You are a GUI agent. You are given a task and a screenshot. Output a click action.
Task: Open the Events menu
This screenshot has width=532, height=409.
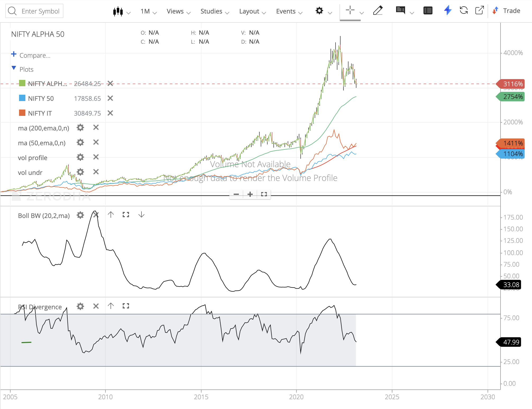(289, 11)
